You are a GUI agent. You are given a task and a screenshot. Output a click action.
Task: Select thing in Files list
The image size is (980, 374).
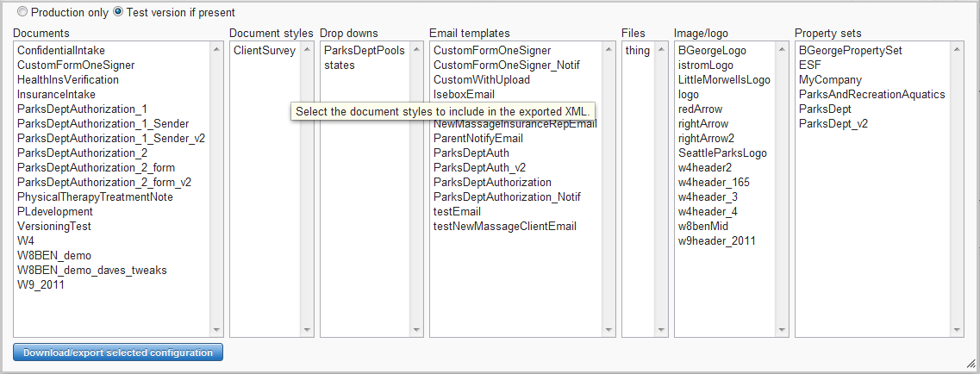[x=638, y=51]
